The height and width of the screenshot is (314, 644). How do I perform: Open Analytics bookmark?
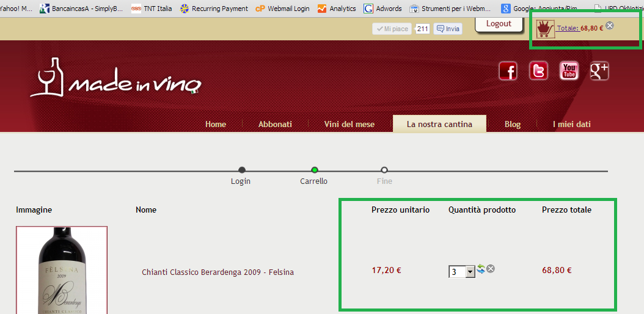click(x=337, y=8)
